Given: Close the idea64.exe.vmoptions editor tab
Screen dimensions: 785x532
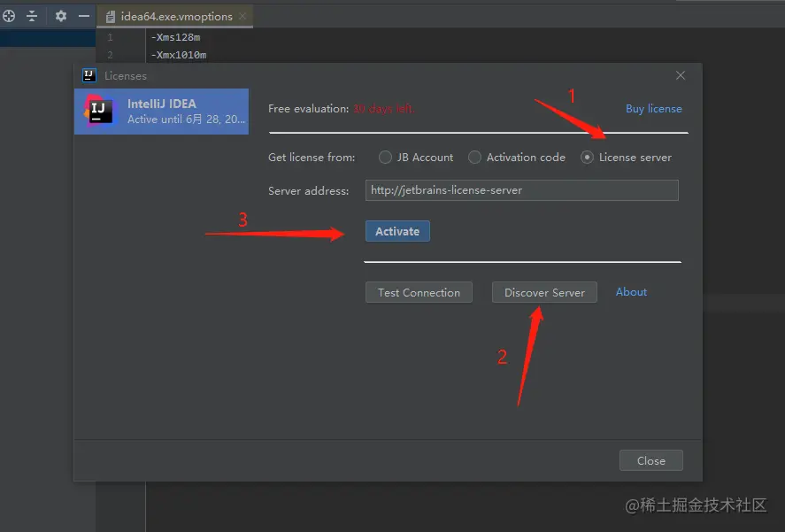Looking at the screenshot, I should [242, 16].
